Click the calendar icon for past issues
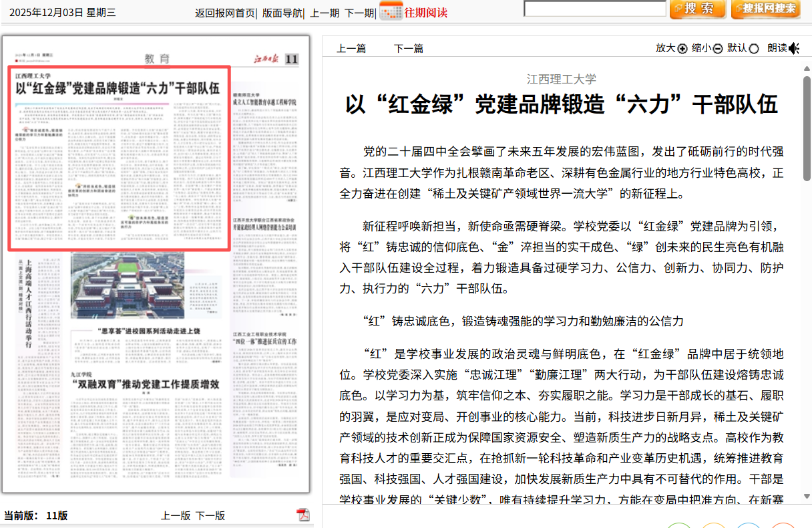The width and height of the screenshot is (812, 528). tap(391, 11)
